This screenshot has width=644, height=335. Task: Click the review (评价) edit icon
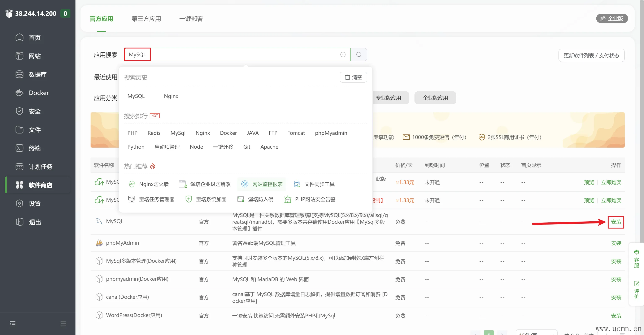click(x=636, y=284)
